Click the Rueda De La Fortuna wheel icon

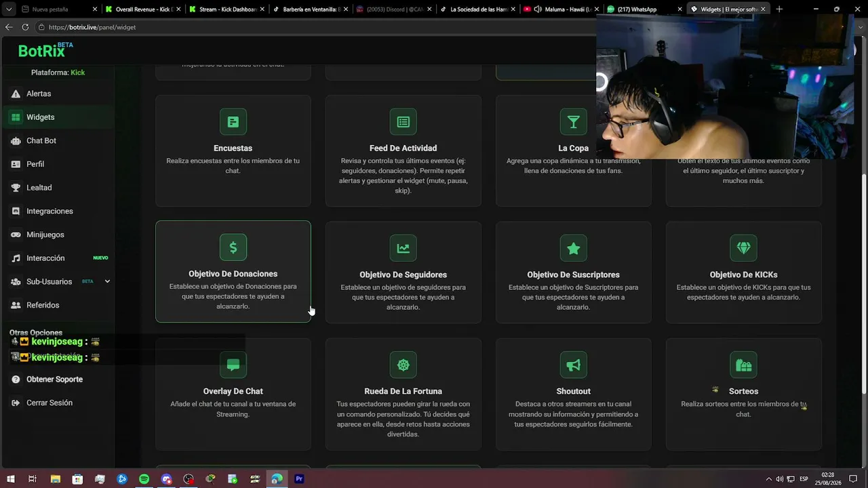pos(403,365)
